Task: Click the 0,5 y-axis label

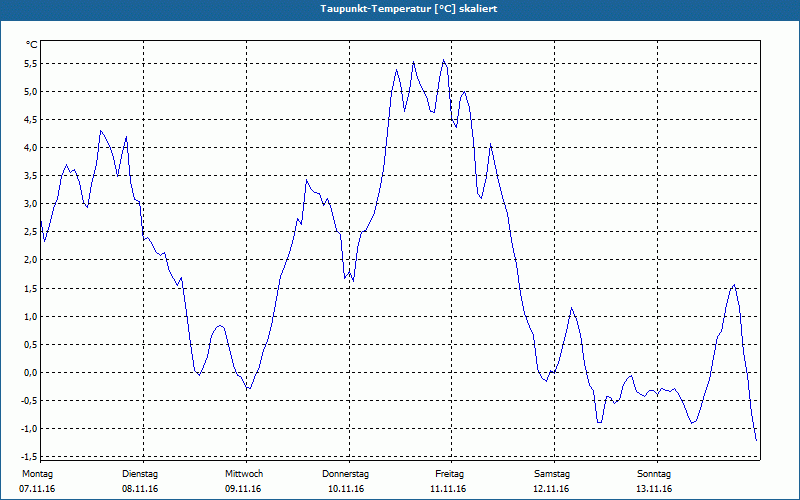Action: 31,345
